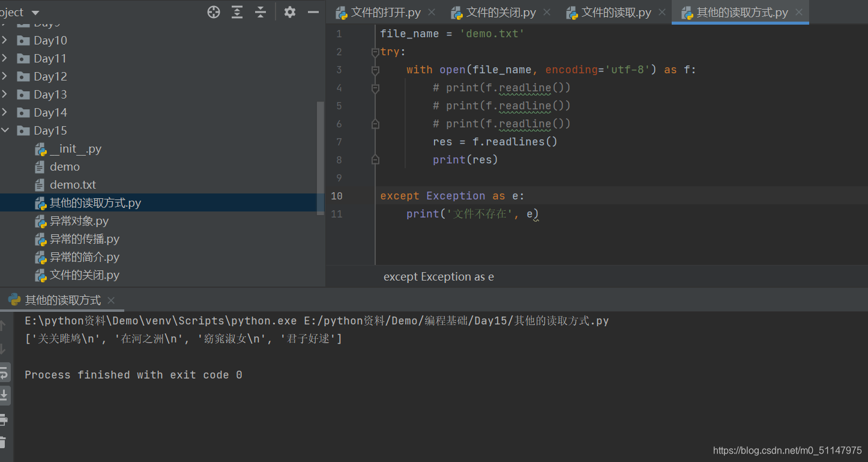Click the '文件不存在' string on line 11

coord(480,214)
